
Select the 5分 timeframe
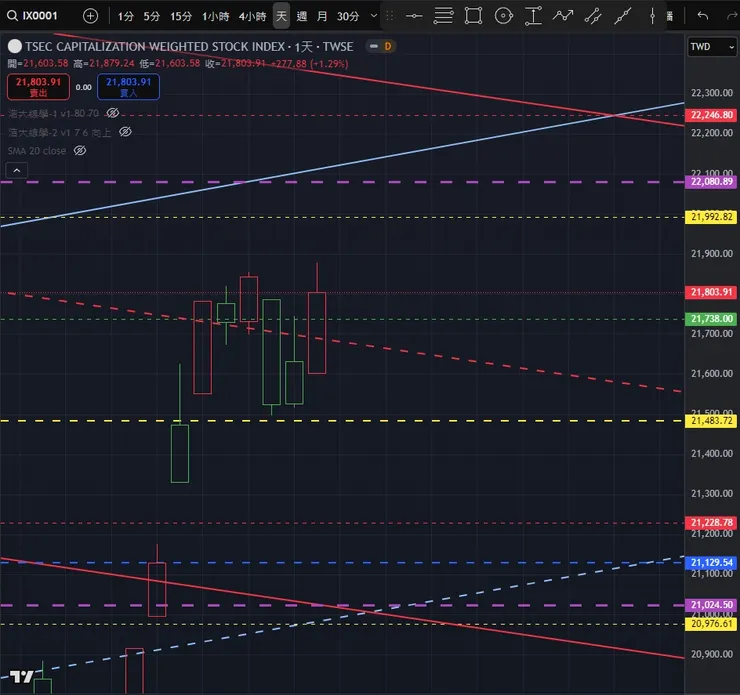[x=151, y=17]
